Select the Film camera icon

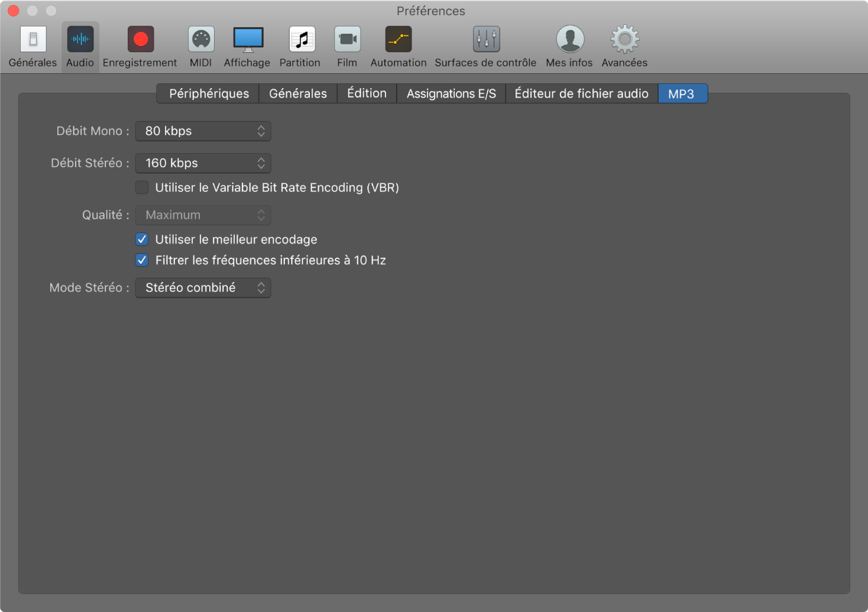(347, 40)
